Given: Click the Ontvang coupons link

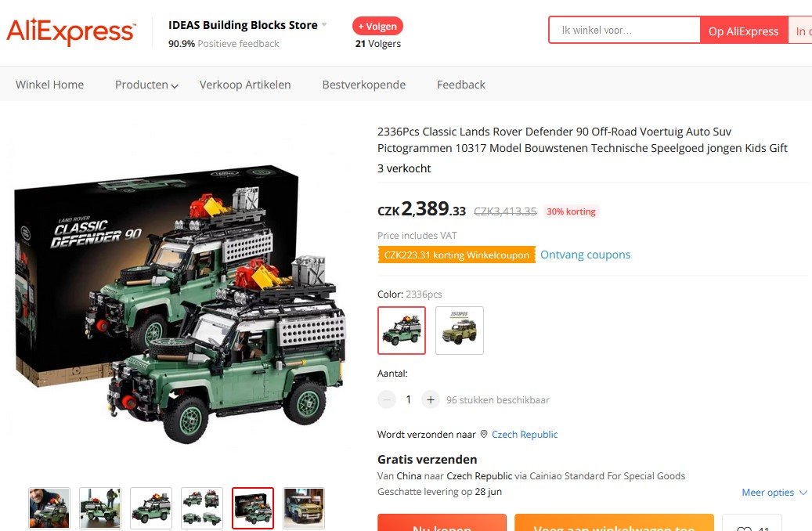Looking at the screenshot, I should click(585, 255).
